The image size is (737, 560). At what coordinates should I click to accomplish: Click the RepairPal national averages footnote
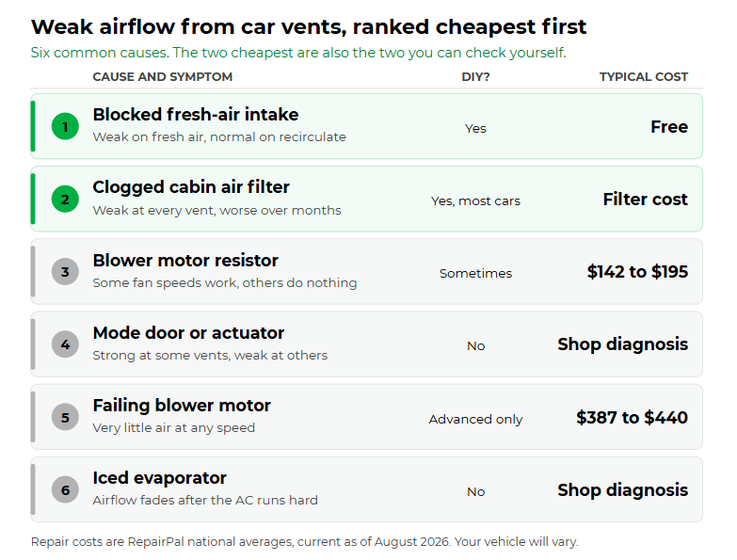305,542
